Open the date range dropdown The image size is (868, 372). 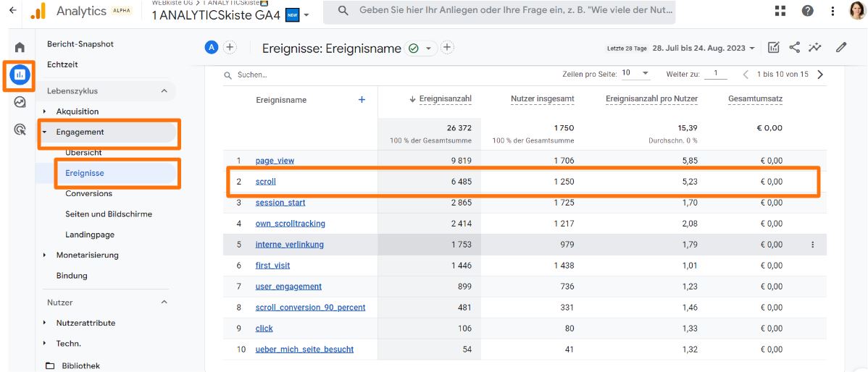(703, 48)
